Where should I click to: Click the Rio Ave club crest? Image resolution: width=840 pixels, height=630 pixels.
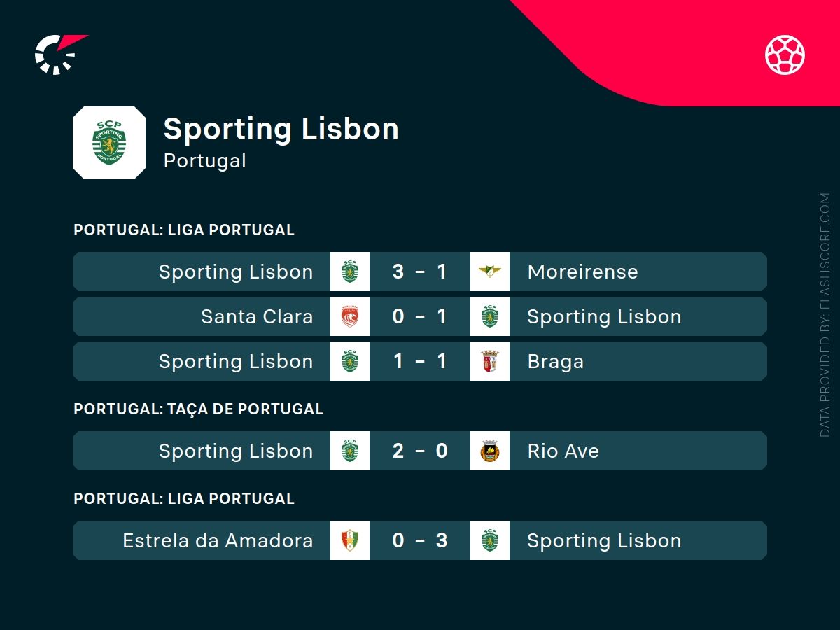pyautogui.click(x=490, y=451)
